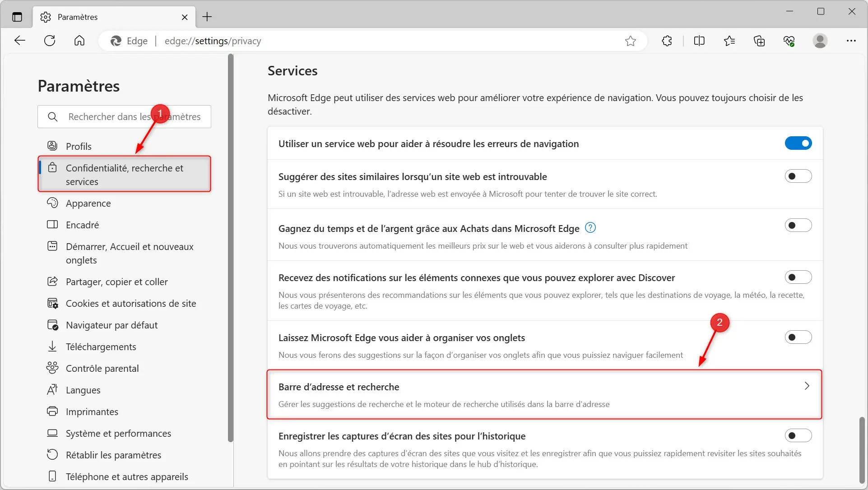Open the Apparence settings section
The height and width of the screenshot is (490, 868).
click(x=124, y=203)
